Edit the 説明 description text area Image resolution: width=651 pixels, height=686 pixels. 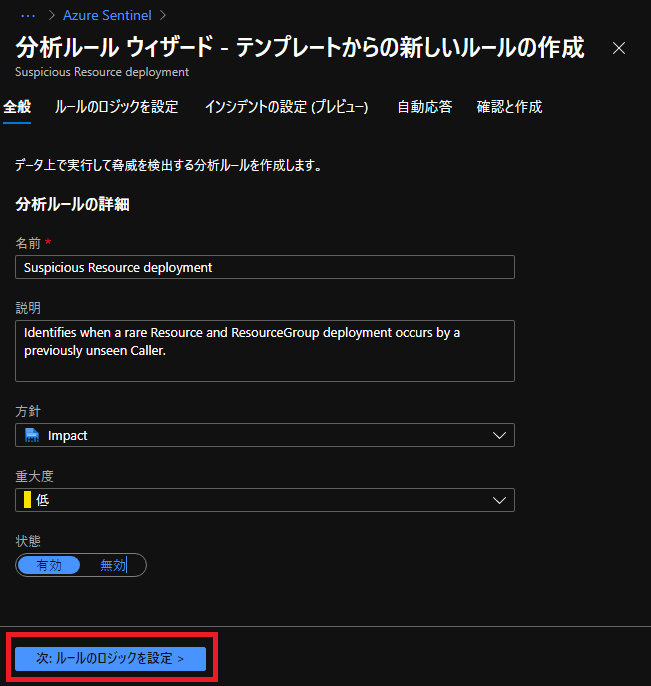[265, 351]
